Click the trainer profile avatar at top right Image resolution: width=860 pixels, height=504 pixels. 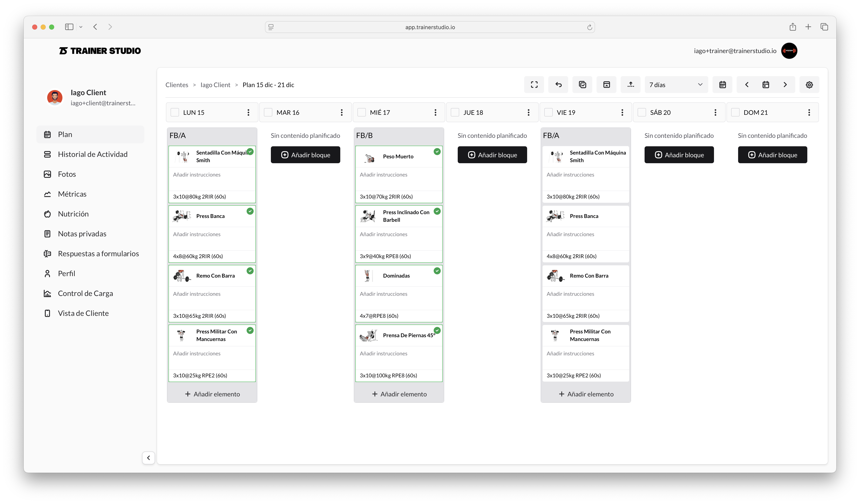(789, 51)
